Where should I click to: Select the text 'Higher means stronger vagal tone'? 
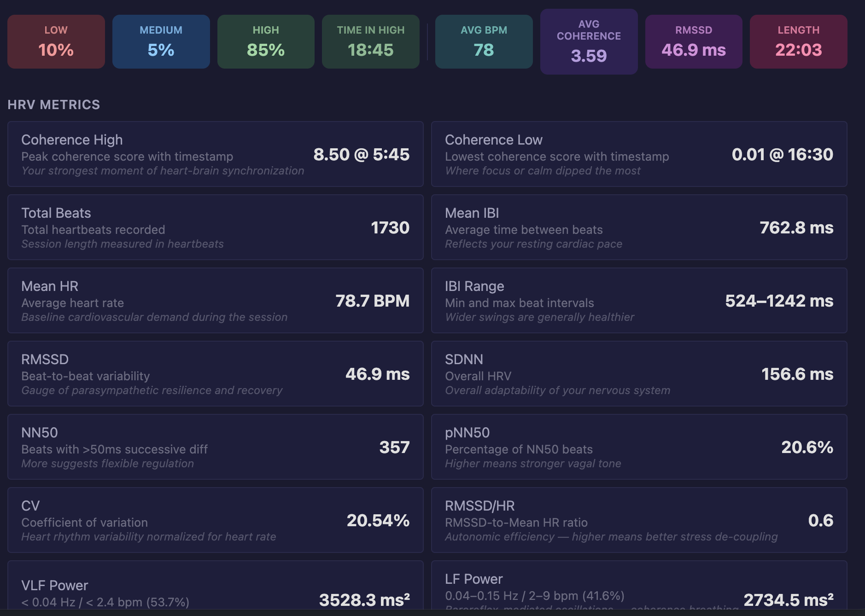click(x=533, y=464)
